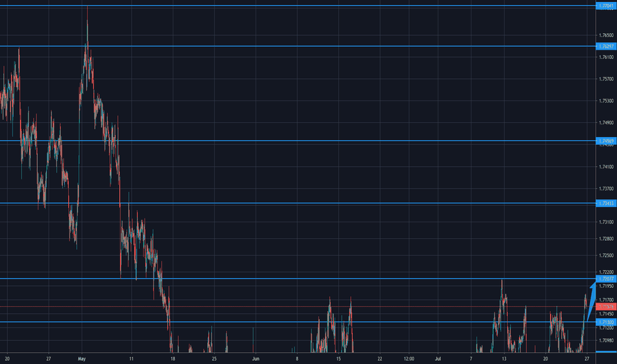Click the Jul label on time axis
617x364 pixels.
438,359
